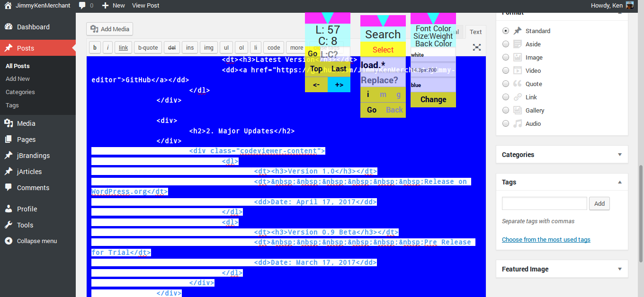Collapse the Search panel triangle header
This screenshot has width=644, height=297.
click(x=383, y=21)
